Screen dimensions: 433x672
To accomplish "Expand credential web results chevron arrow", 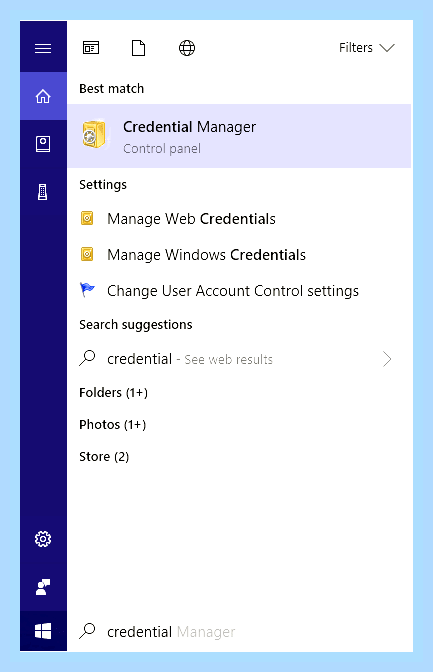I will [x=387, y=359].
